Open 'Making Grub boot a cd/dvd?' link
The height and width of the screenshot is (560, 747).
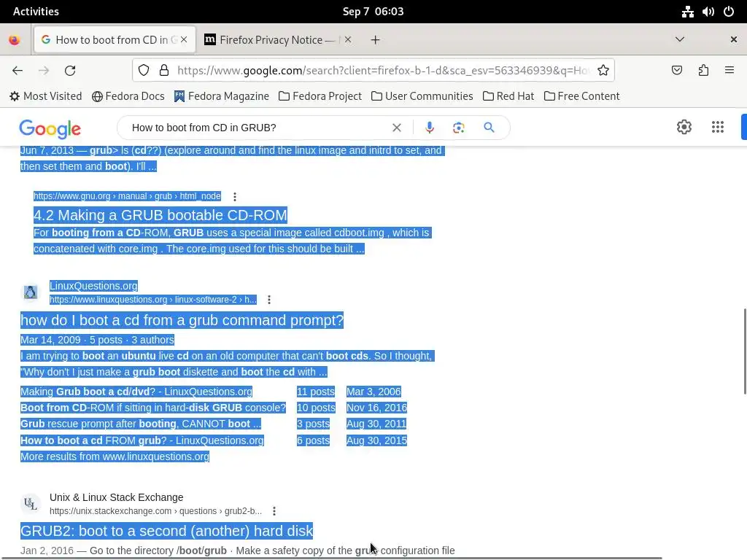point(136,392)
